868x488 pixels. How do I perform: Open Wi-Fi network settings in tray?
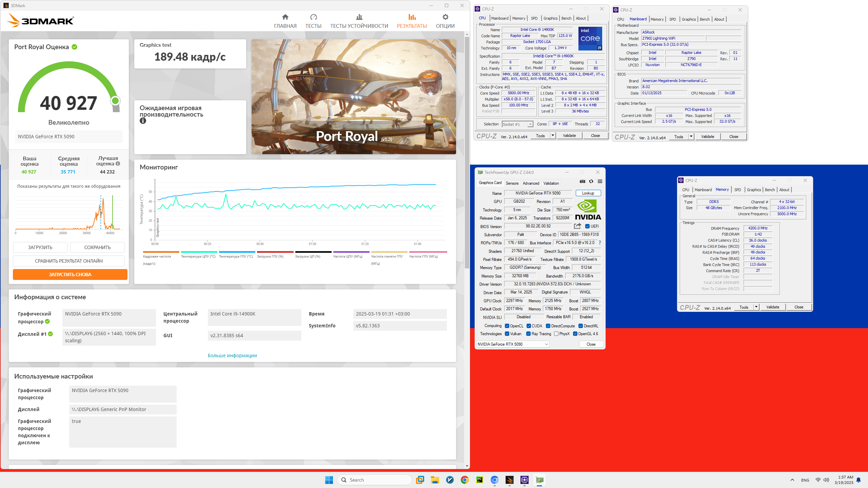pyautogui.click(x=818, y=480)
